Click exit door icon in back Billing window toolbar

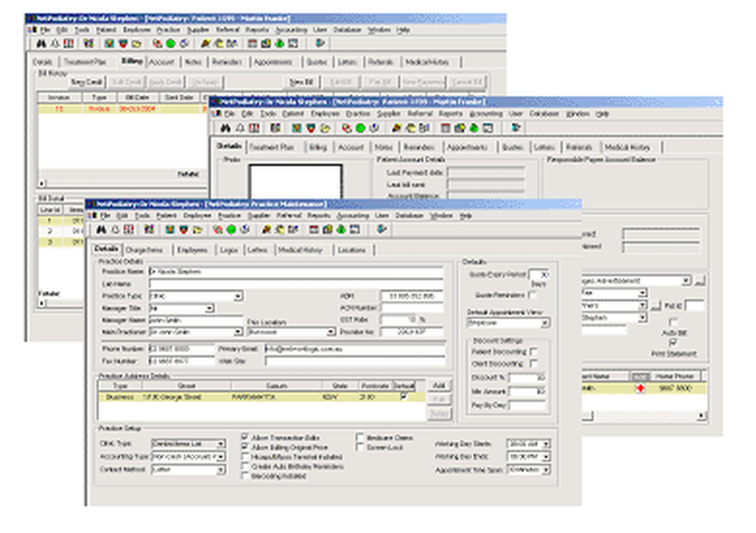[x=320, y=43]
